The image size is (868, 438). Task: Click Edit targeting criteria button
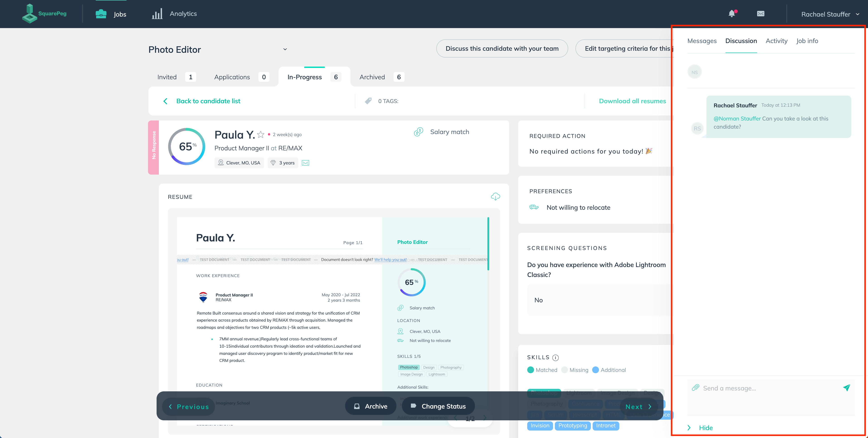pos(624,48)
